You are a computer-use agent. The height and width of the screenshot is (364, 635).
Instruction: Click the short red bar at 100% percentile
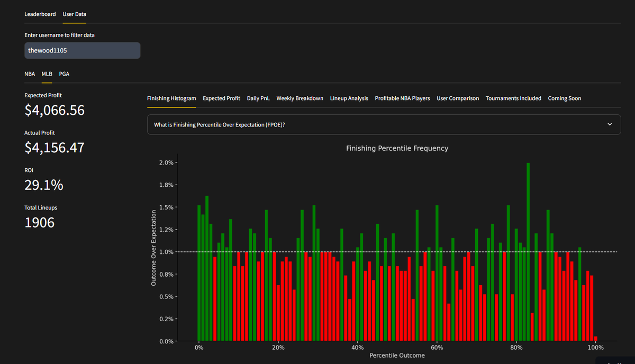tap(596, 339)
